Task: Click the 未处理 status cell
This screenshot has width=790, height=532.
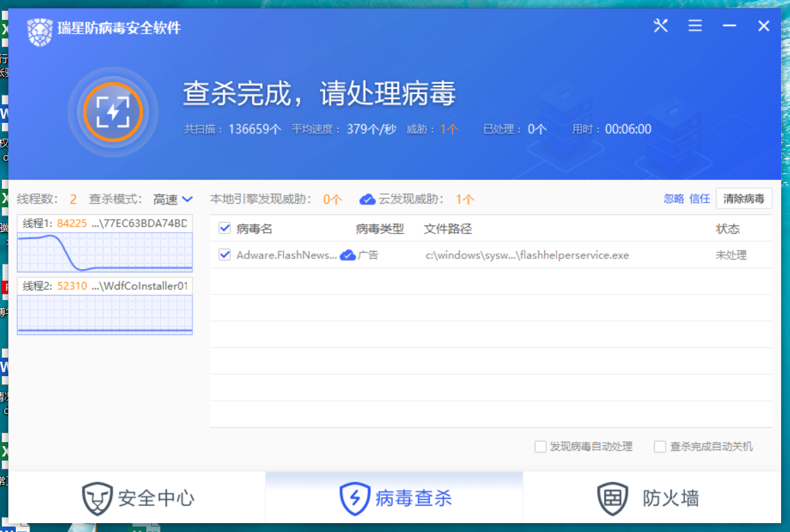Action: (x=731, y=255)
